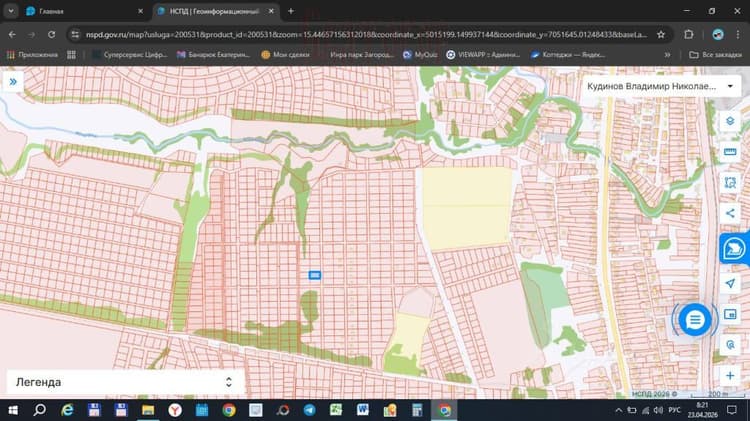Zoom in with the plus button

pyautogui.click(x=730, y=376)
